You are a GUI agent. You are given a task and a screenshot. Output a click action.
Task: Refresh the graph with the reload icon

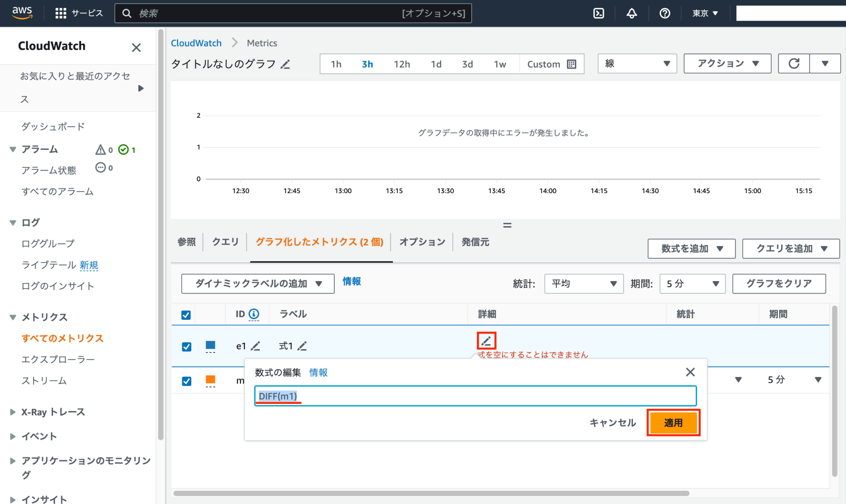[x=794, y=64]
